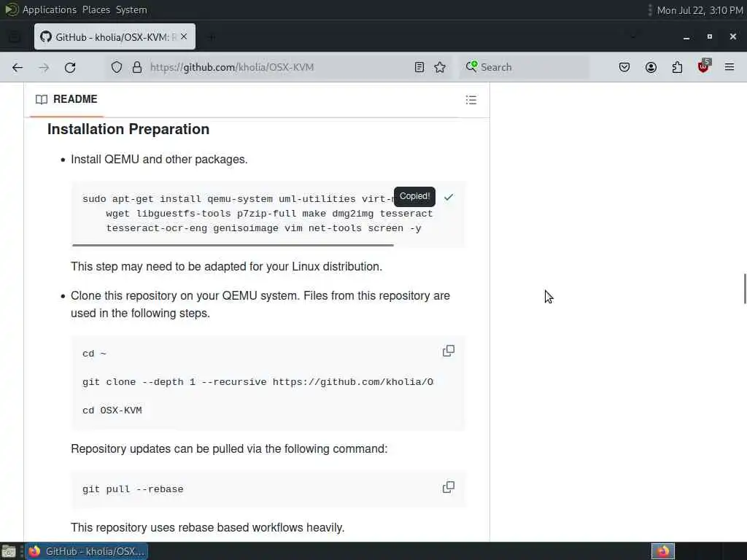Click the Copied! tooltip label
Viewport: 747px width, 560px height.
(x=414, y=196)
